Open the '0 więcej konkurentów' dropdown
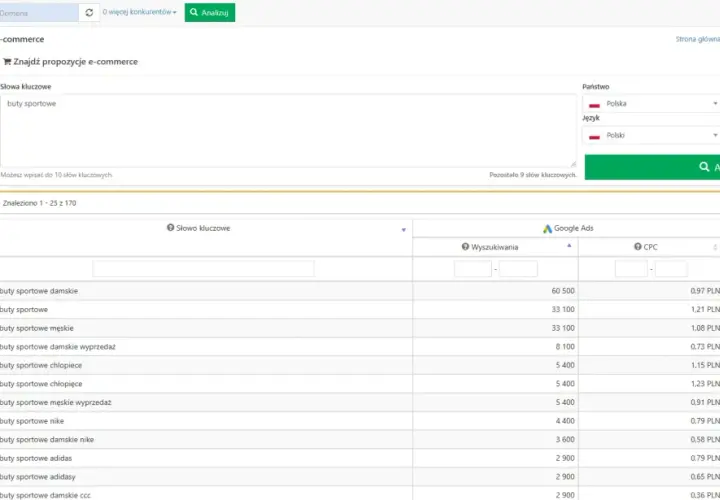Image resolution: width=720 pixels, height=500 pixels. (139, 12)
